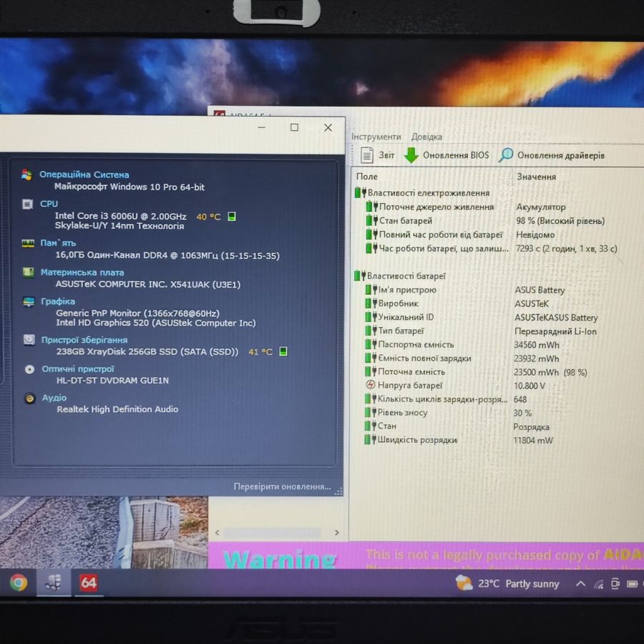Open the Wi-Fi network tray icon

point(599,584)
